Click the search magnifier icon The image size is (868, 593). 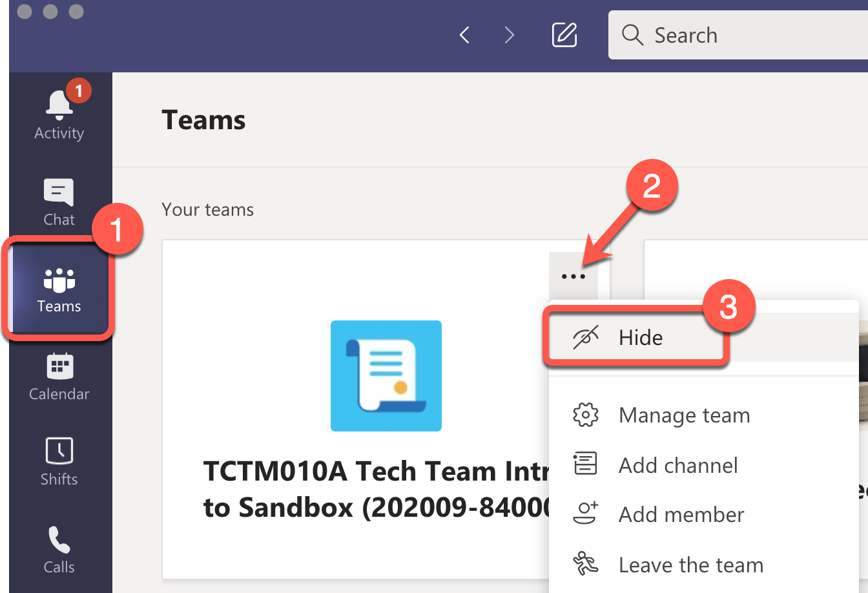tap(632, 35)
